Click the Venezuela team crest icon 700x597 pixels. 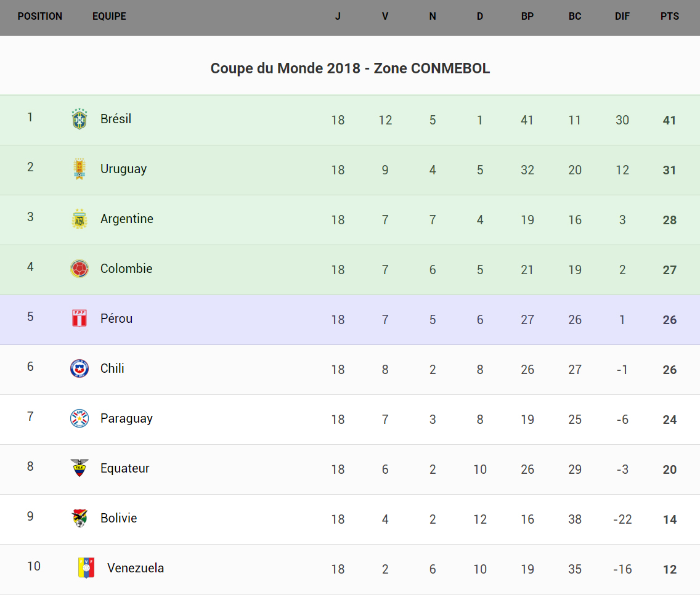click(x=86, y=568)
